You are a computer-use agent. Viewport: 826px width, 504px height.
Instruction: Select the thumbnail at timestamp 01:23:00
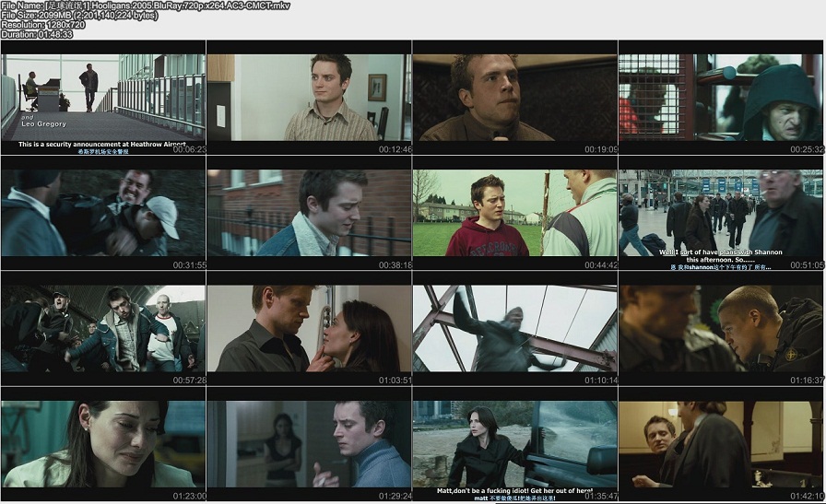click(x=103, y=444)
